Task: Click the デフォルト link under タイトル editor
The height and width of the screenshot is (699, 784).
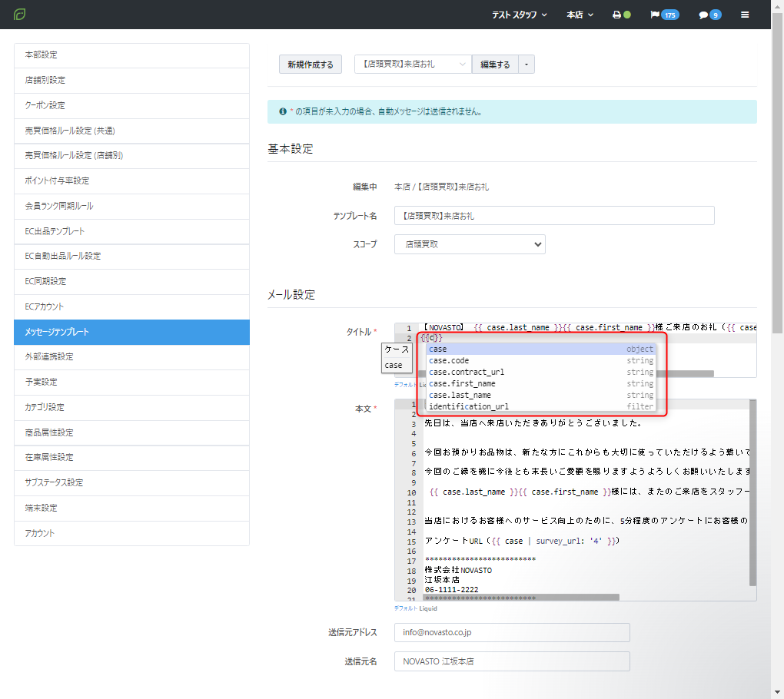Action: [405, 385]
